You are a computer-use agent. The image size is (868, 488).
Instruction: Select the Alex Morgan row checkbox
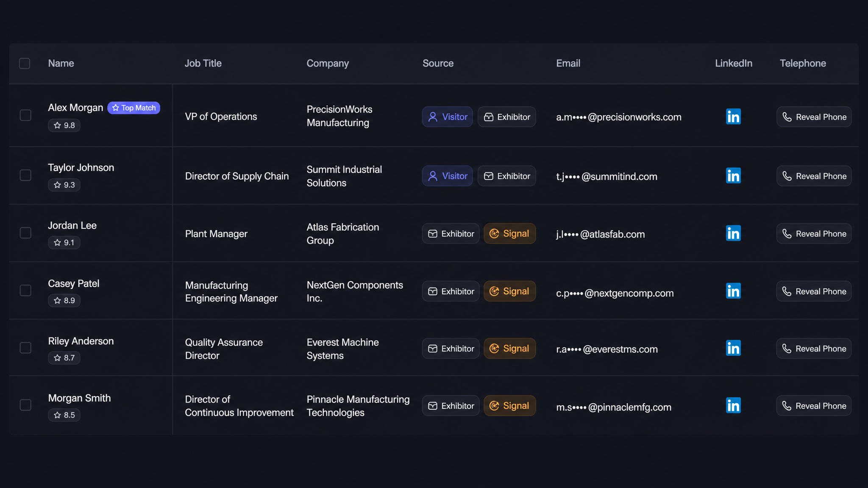pyautogui.click(x=25, y=115)
